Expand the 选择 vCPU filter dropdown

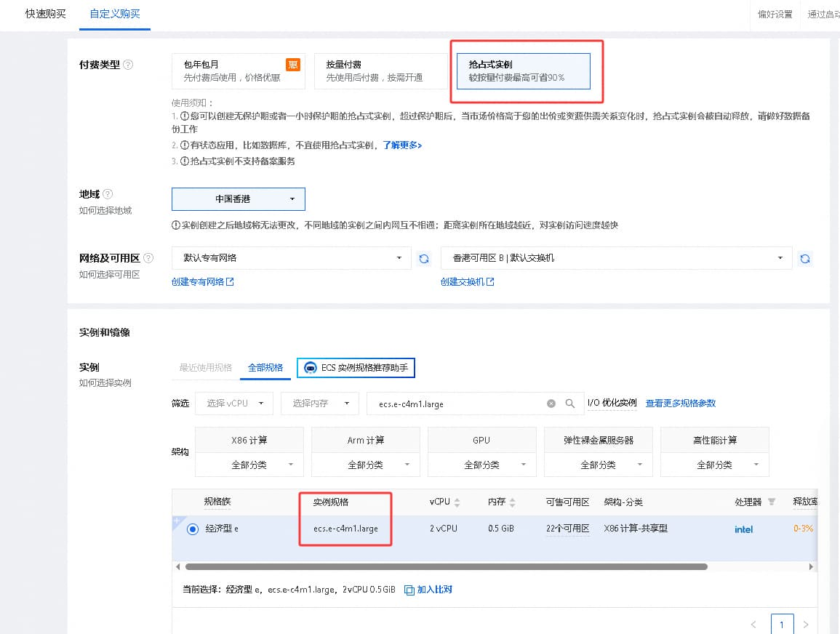click(235, 404)
